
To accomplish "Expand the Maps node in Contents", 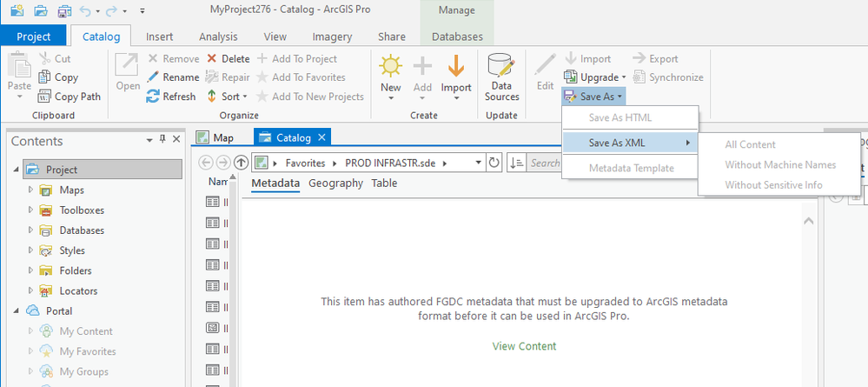I will point(30,190).
